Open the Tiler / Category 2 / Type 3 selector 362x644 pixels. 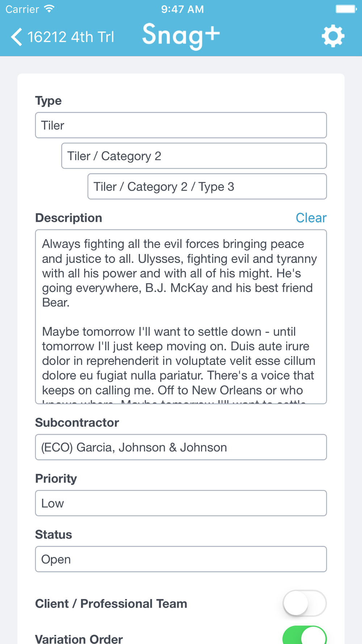click(207, 187)
